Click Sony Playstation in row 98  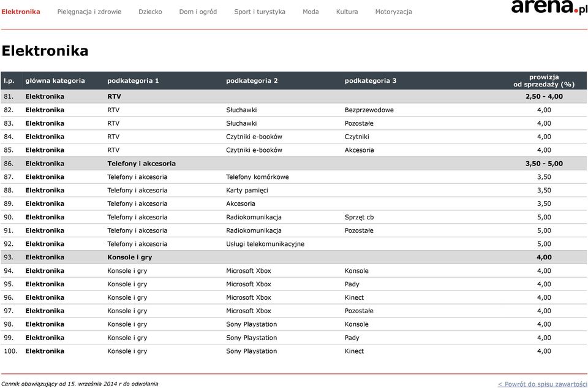tap(251, 324)
